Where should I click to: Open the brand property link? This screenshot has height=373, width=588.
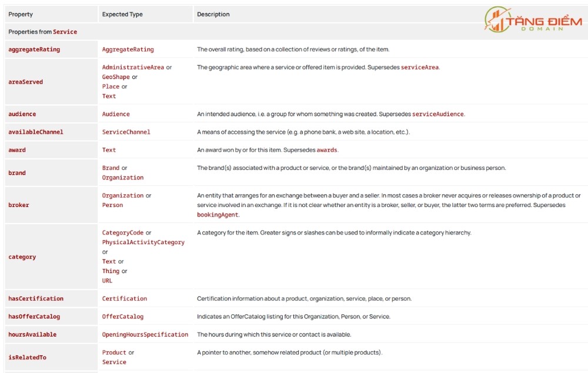pyautogui.click(x=17, y=173)
